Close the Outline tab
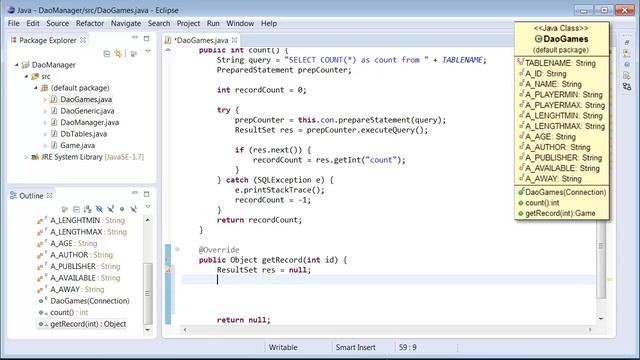Image resolution: width=640 pixels, height=360 pixels. point(49,196)
